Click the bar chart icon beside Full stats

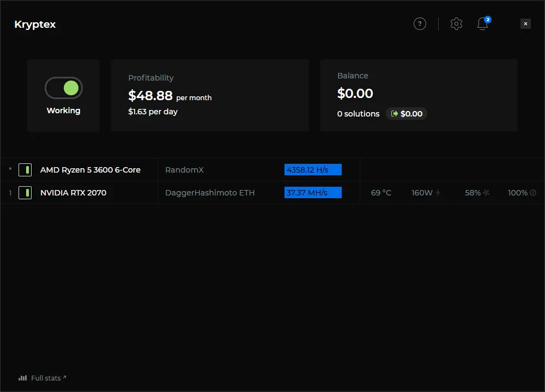pos(22,377)
